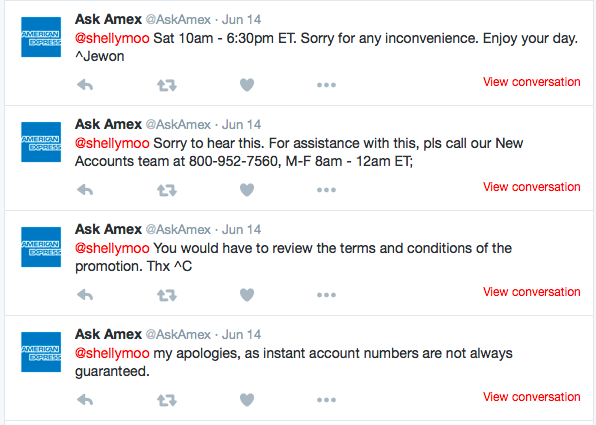The width and height of the screenshot is (596, 425).
Task: View conversation for instant account numbers tweet
Action: point(531,396)
